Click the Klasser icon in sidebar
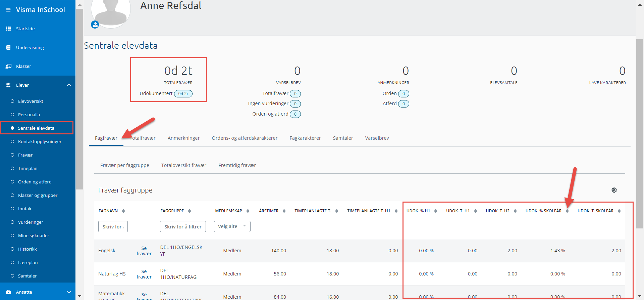The width and height of the screenshot is (644, 300). pos(8,66)
